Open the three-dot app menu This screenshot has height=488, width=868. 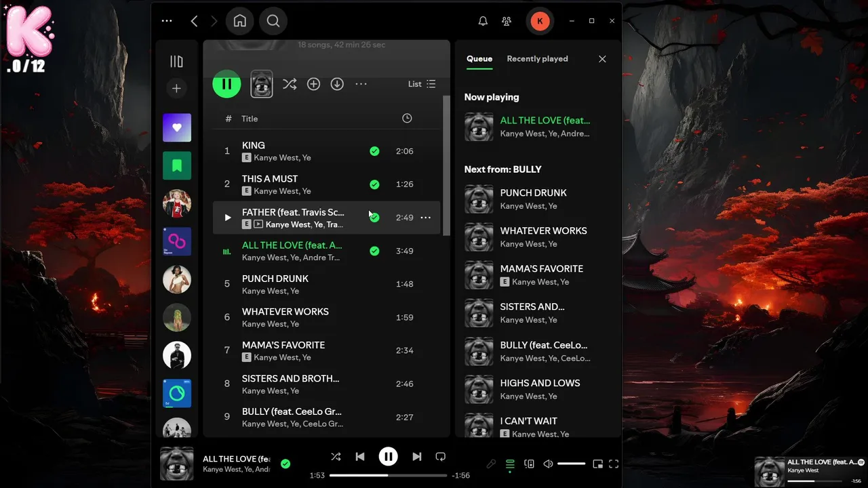tap(167, 21)
